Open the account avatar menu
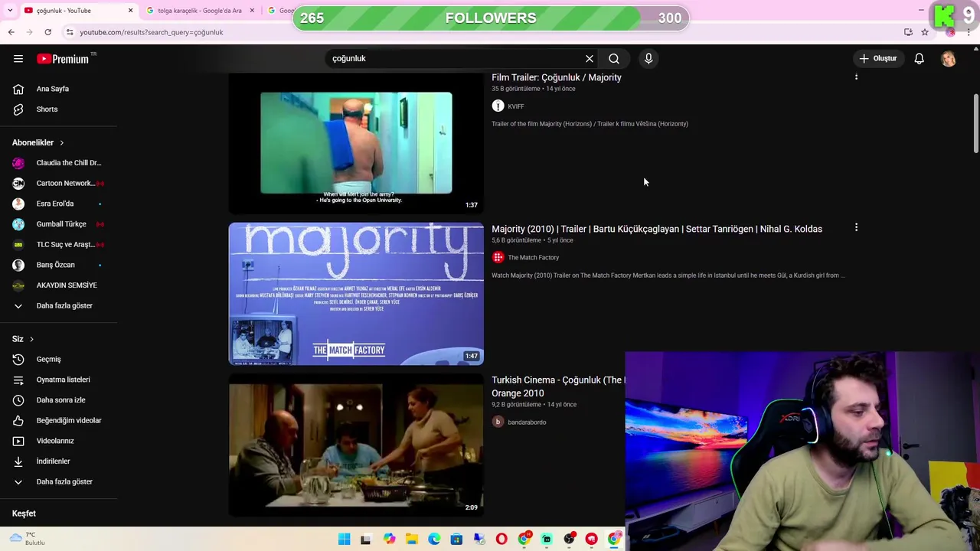The image size is (980, 551). click(949, 59)
